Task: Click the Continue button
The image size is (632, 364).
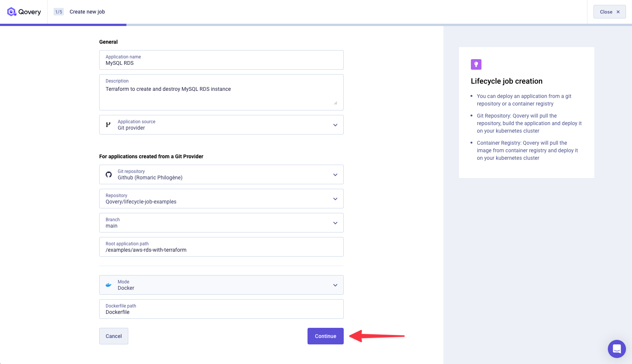Action: pyautogui.click(x=325, y=336)
